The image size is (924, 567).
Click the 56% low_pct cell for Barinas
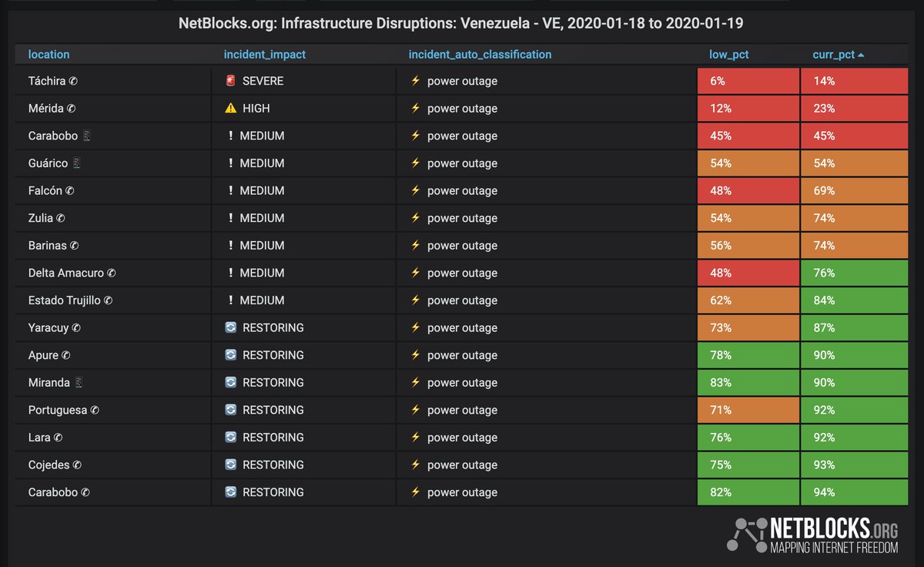tap(748, 245)
